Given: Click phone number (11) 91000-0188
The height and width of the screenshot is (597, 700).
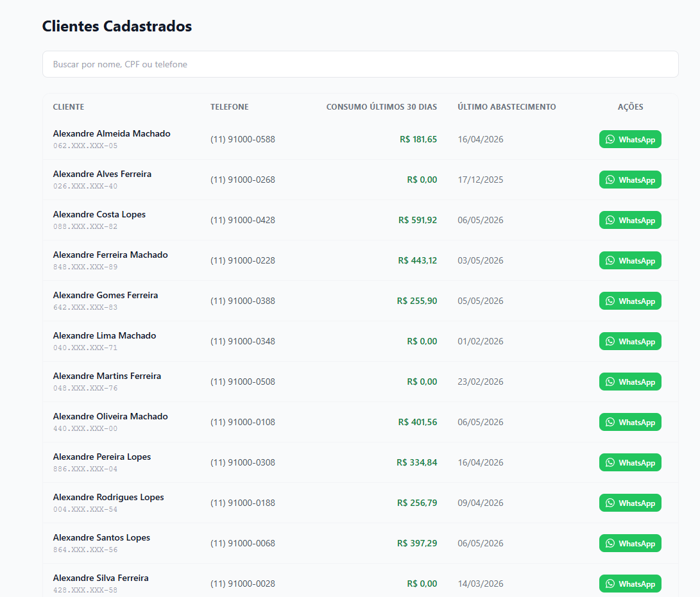Looking at the screenshot, I should point(243,503).
